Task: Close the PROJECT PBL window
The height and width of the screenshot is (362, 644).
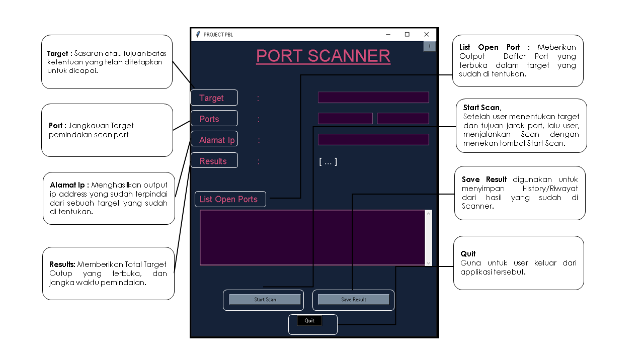Action: [x=427, y=34]
